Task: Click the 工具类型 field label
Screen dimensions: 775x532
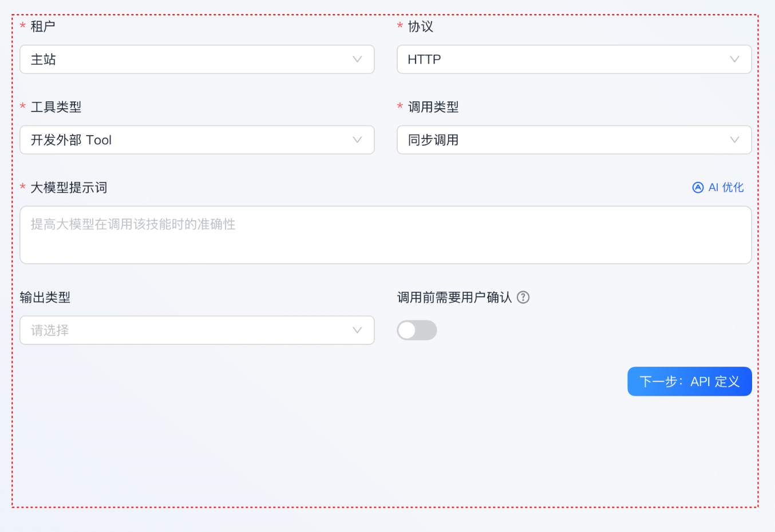Action: point(56,107)
